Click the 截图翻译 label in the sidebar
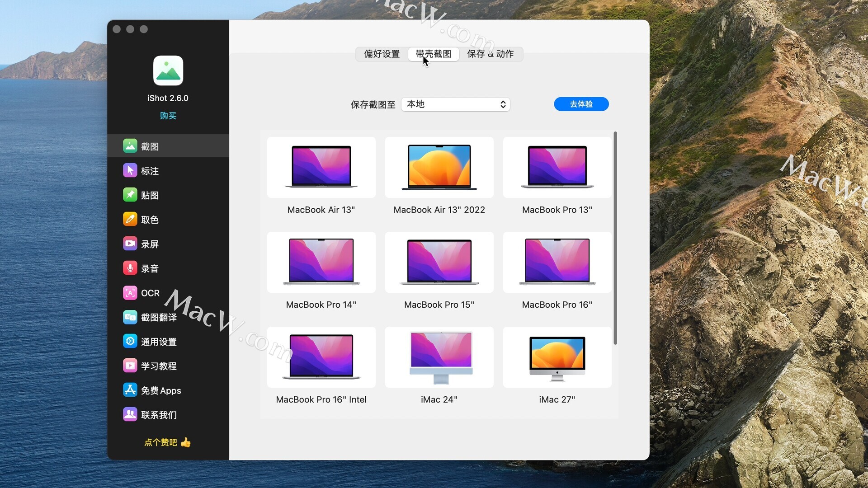868x488 pixels. click(x=159, y=317)
